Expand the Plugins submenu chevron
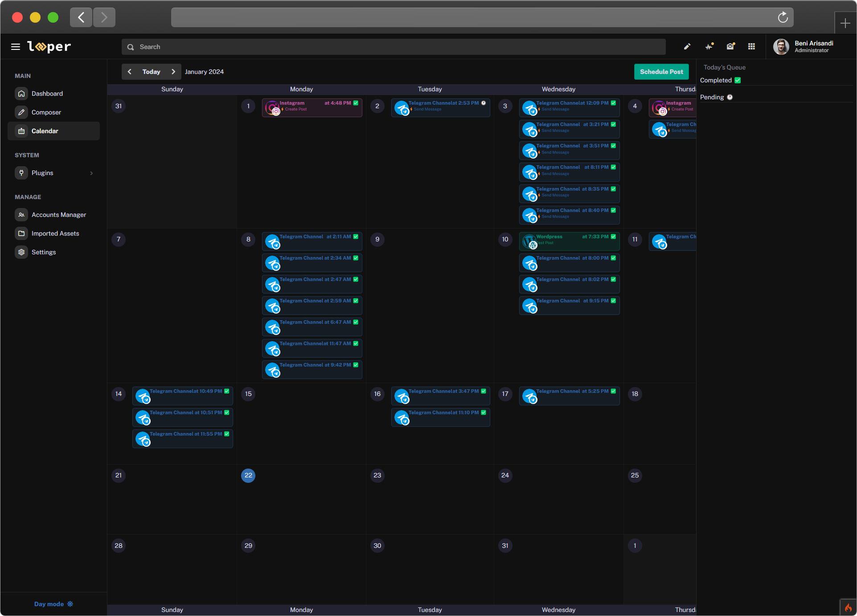 click(x=92, y=173)
